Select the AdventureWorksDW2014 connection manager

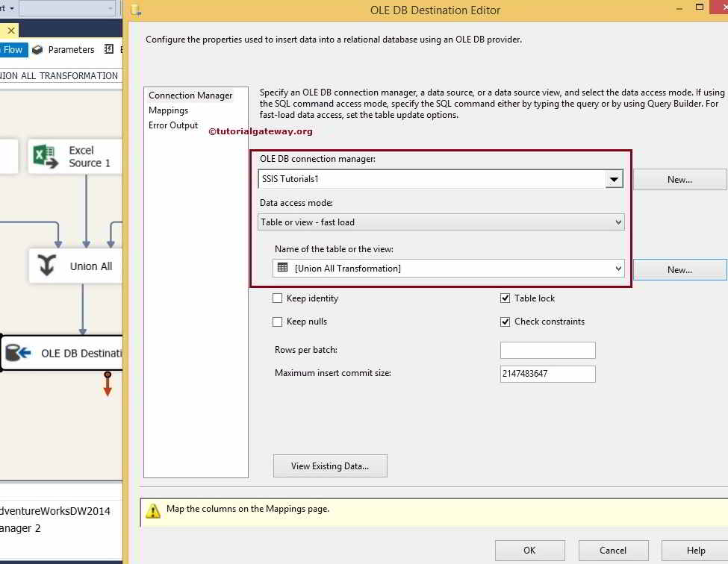[55, 511]
